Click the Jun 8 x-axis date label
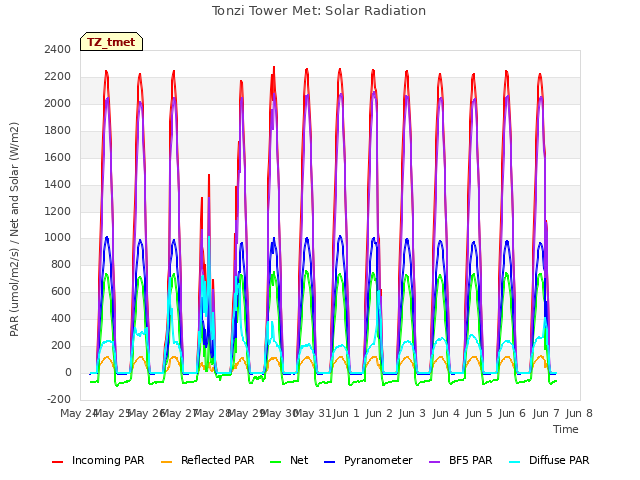Viewport: 640px width, 480px height. click(x=579, y=414)
